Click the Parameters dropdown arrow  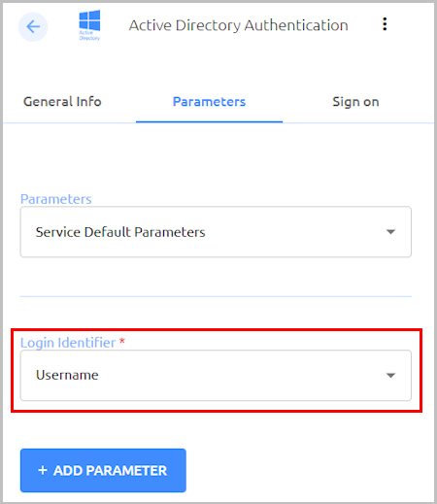click(x=390, y=232)
